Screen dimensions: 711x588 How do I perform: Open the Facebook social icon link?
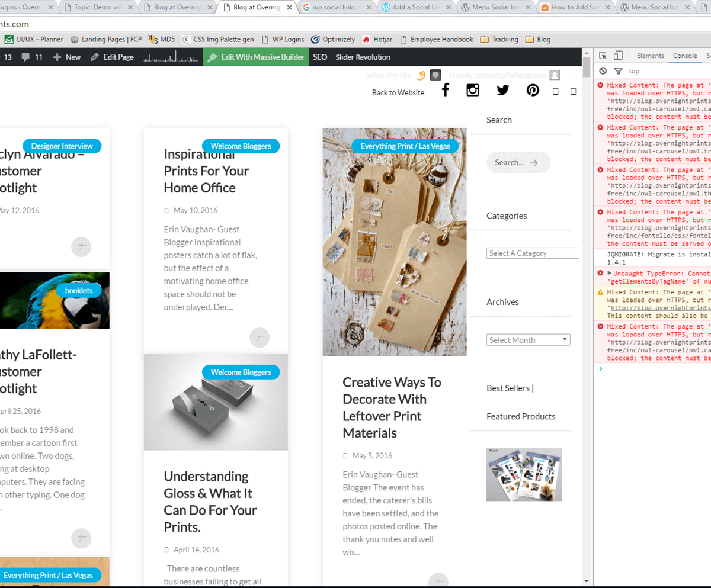coord(446,90)
